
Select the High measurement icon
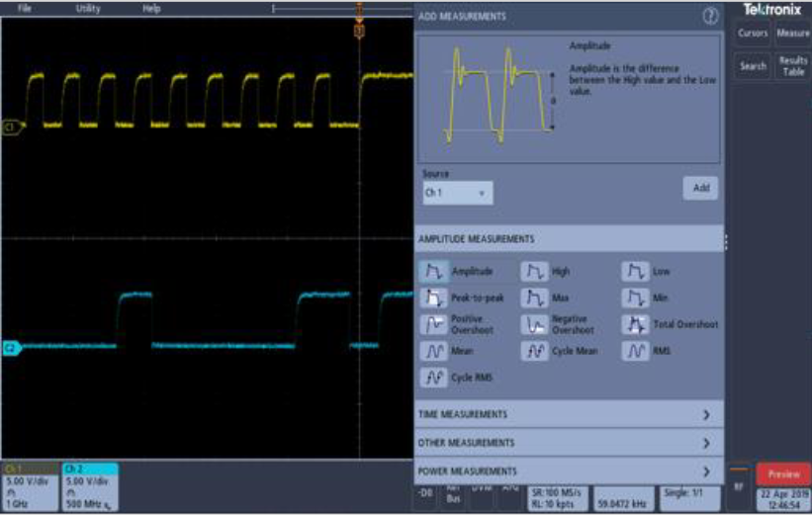534,271
